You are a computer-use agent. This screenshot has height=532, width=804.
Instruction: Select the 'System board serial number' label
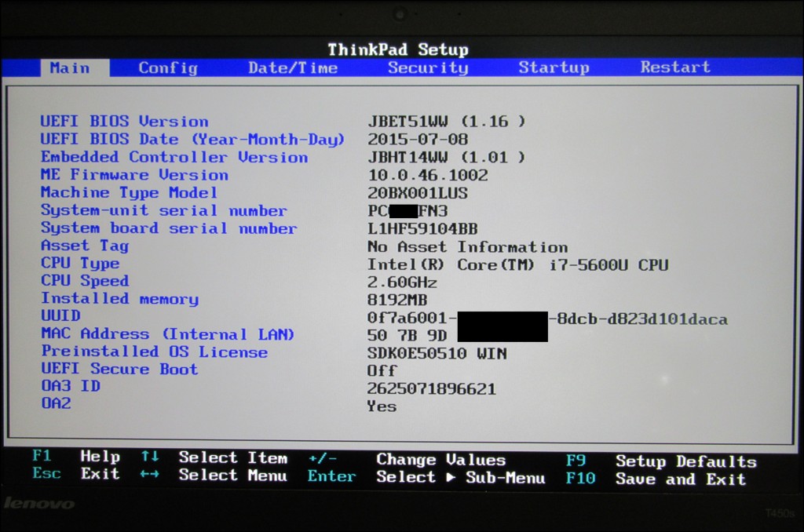169,228
